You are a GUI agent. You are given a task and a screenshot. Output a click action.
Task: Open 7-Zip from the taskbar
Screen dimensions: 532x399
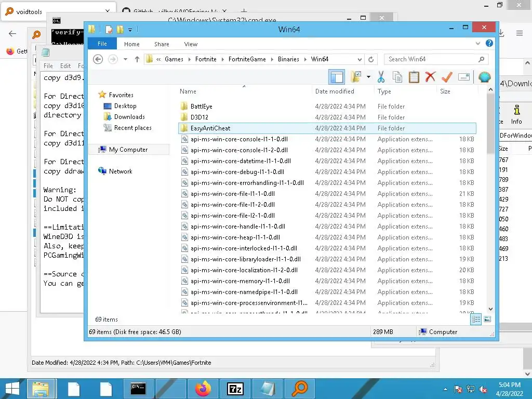tap(235, 389)
